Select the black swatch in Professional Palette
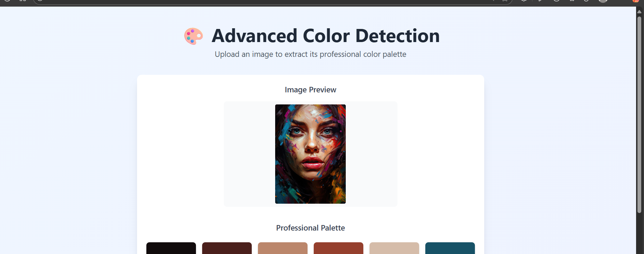 (x=171, y=249)
